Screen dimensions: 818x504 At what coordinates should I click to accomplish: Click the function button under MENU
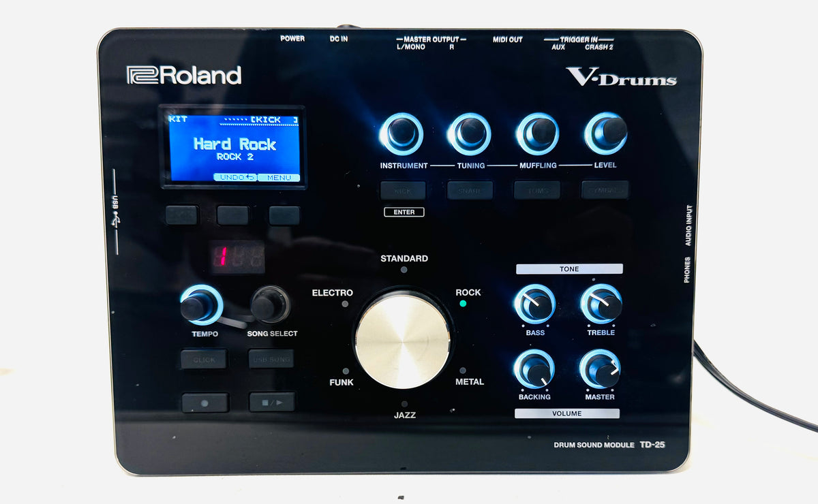[284, 215]
